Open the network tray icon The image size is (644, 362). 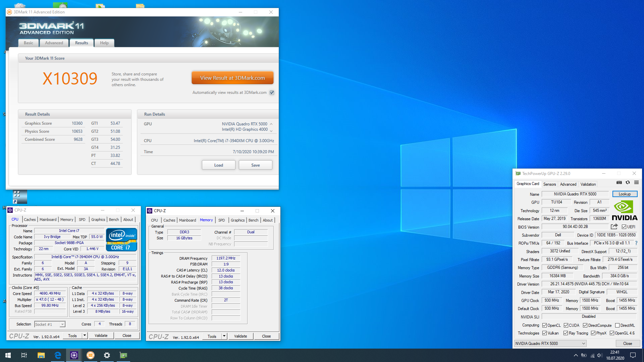pos(592,355)
